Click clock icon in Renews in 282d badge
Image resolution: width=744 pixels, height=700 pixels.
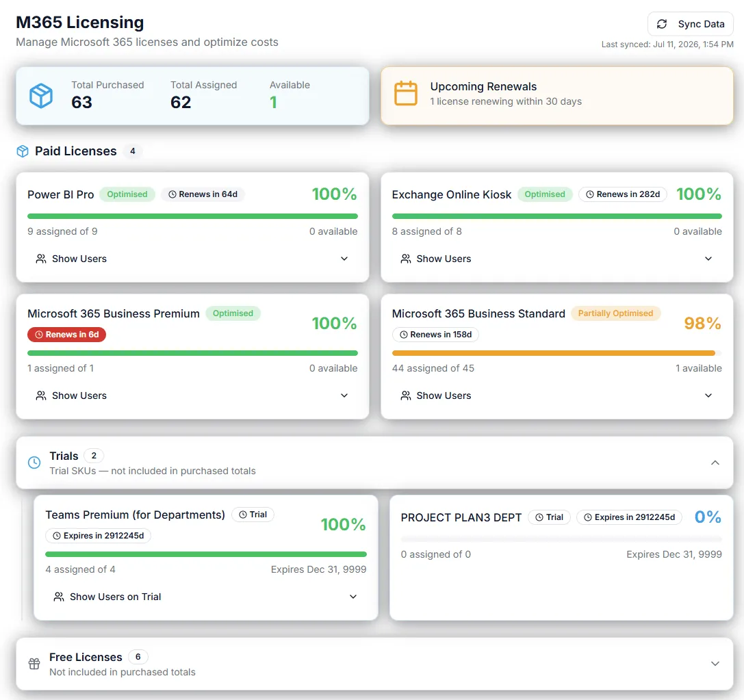click(x=590, y=194)
